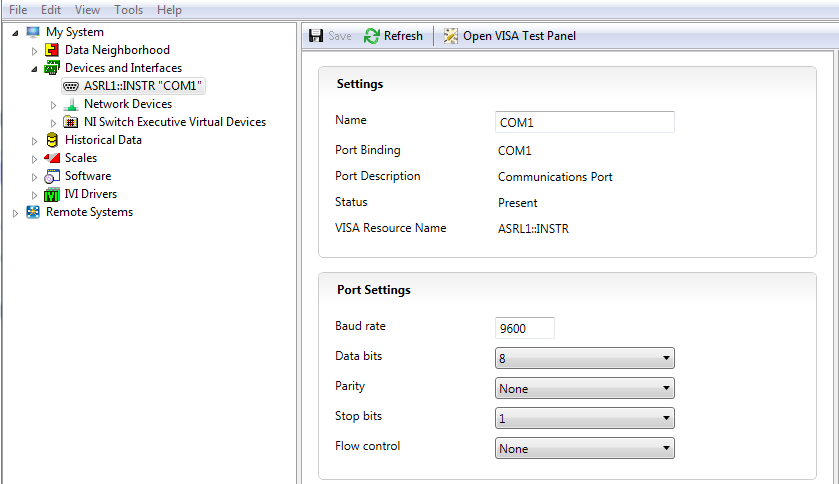Viewport: 839px width, 484px height.
Task: Select ASRL1::INSTR "COM1" tree item
Action: 133,86
